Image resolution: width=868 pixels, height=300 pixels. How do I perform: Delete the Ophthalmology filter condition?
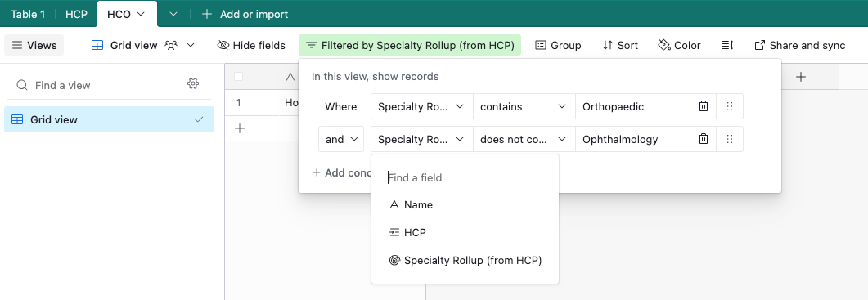coord(703,139)
